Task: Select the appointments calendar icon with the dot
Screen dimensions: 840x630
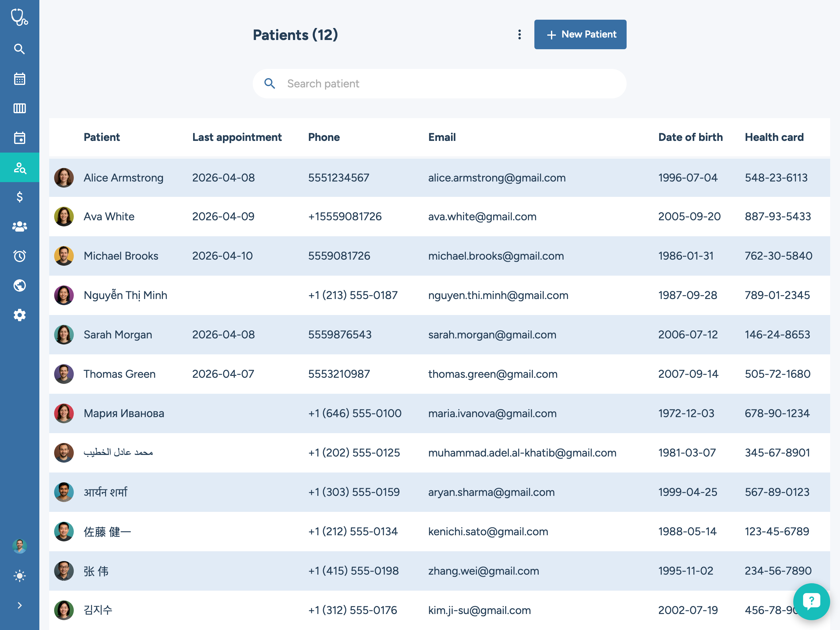Action: [19, 138]
